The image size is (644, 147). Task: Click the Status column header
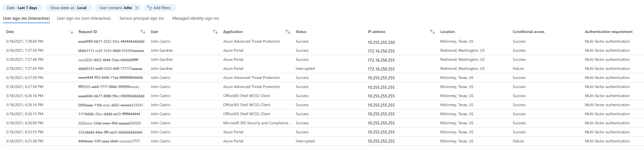click(x=301, y=32)
